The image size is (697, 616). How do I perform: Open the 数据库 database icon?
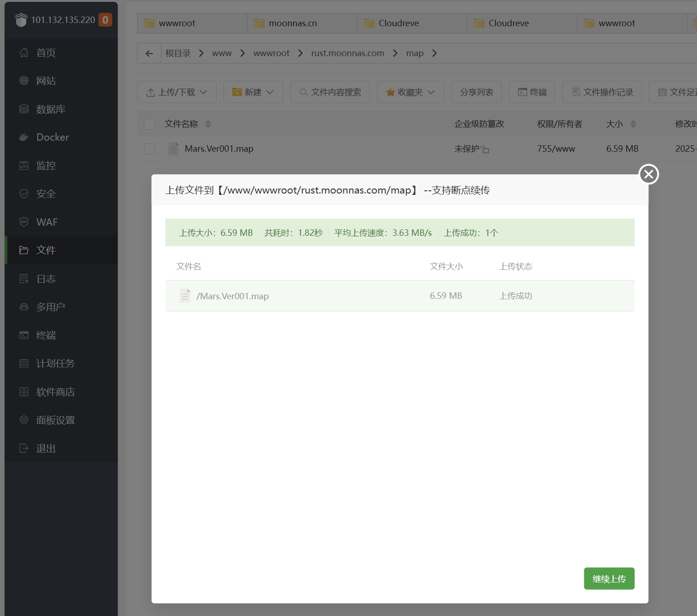pyautogui.click(x=24, y=109)
